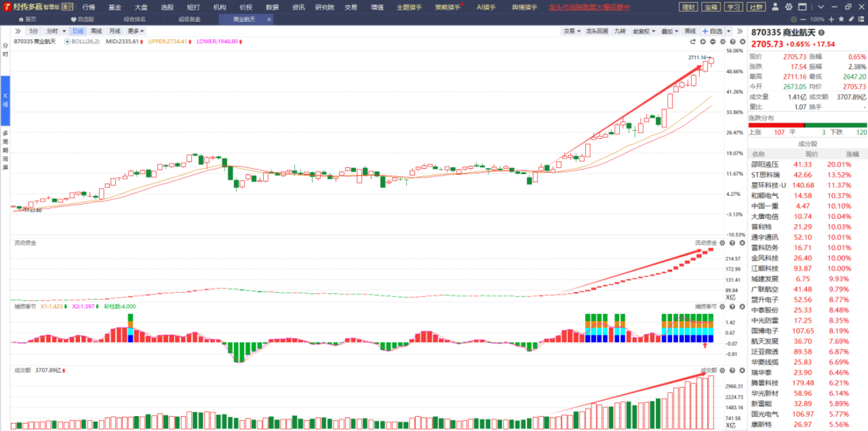Viewport: 868px width, 431px height.
Task: Expand the 更多 period dropdown
Action: pyautogui.click(x=136, y=31)
